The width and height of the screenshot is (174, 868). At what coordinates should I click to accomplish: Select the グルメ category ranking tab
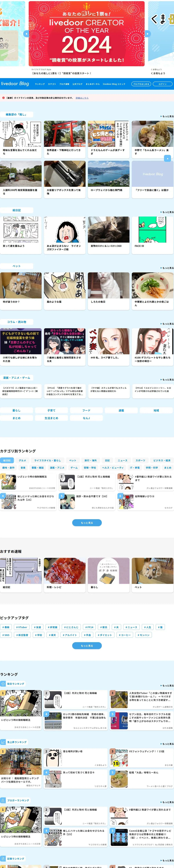(22, 460)
